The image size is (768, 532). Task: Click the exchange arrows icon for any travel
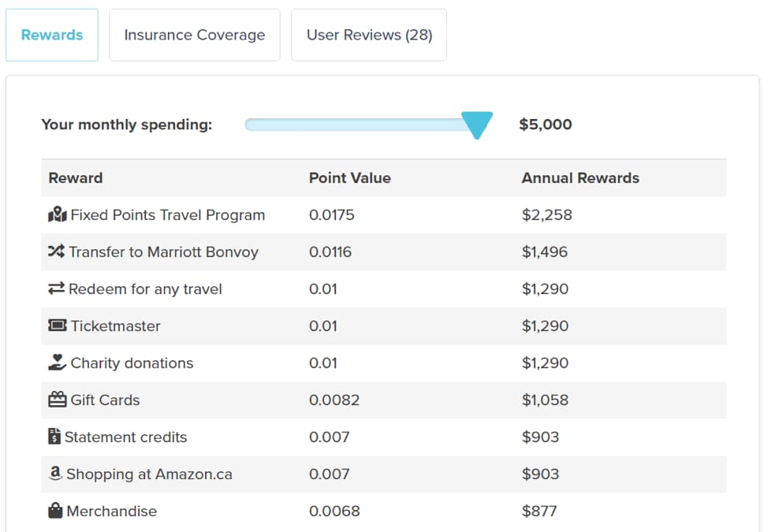click(x=56, y=288)
